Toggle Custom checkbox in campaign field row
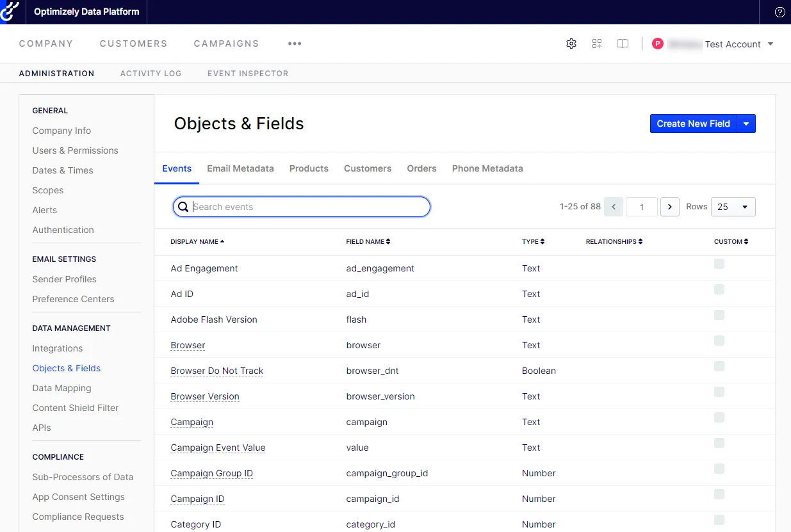This screenshot has height=532, width=791. pyautogui.click(x=719, y=417)
